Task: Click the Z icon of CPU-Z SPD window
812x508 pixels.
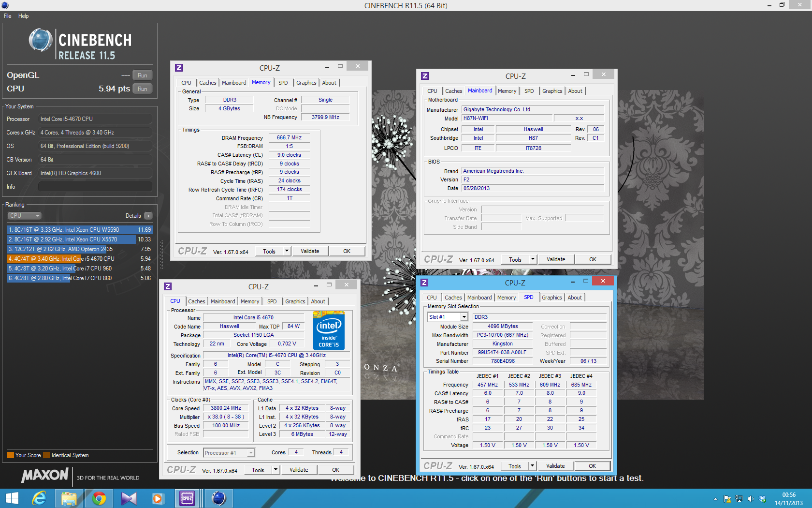Action: (x=424, y=283)
